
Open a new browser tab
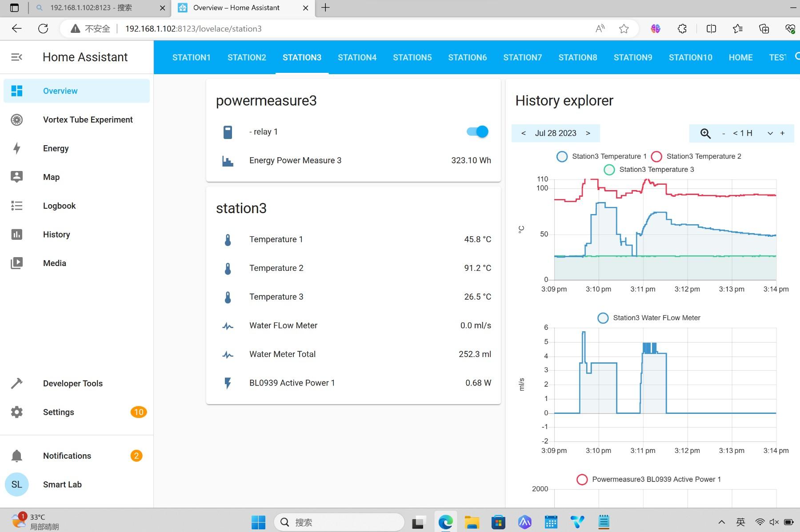[325, 8]
